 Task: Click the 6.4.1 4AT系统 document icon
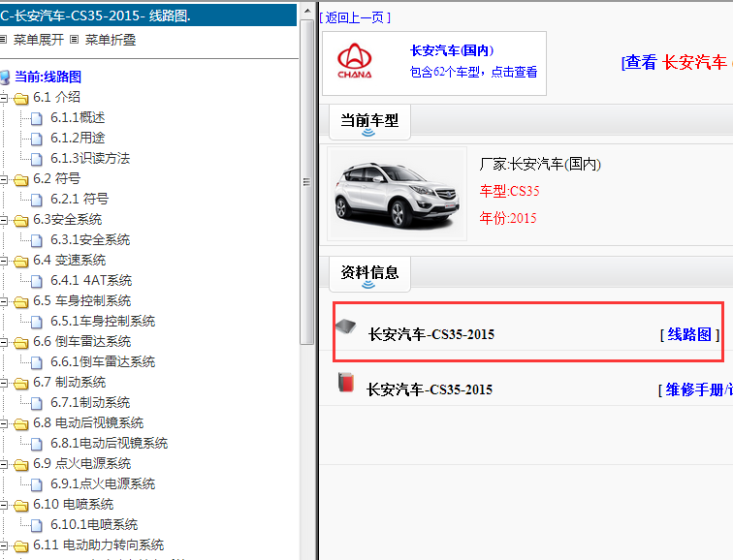pyautogui.click(x=36, y=281)
